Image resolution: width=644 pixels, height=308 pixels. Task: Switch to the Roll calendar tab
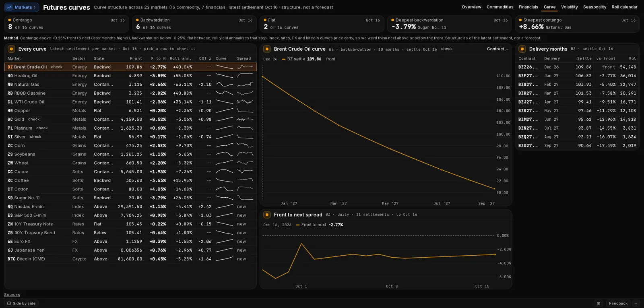[625, 7]
